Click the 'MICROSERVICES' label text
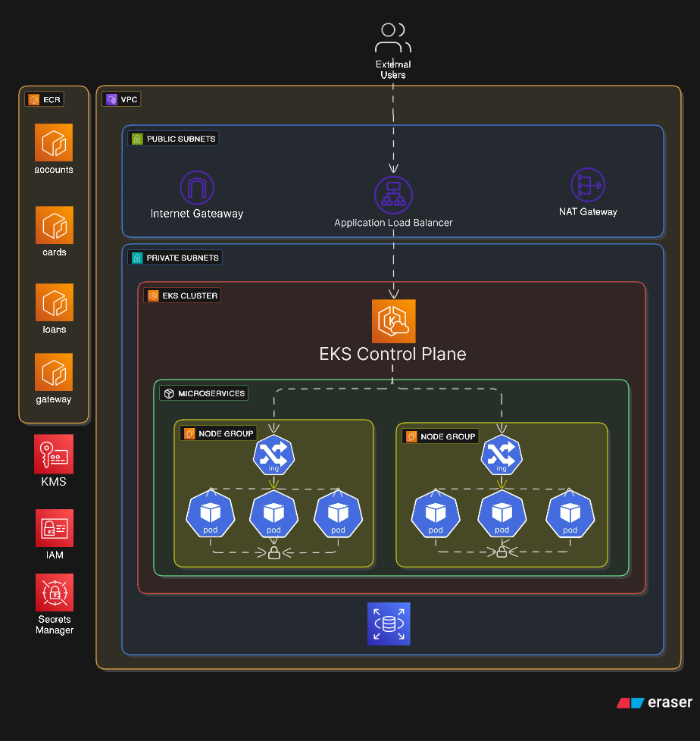The image size is (700, 741). (211, 393)
